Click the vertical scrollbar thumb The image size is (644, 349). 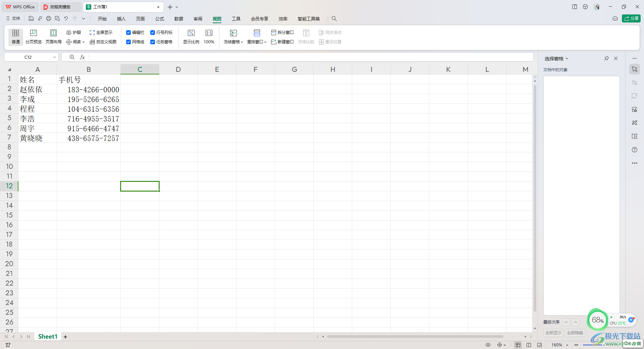coord(535,198)
